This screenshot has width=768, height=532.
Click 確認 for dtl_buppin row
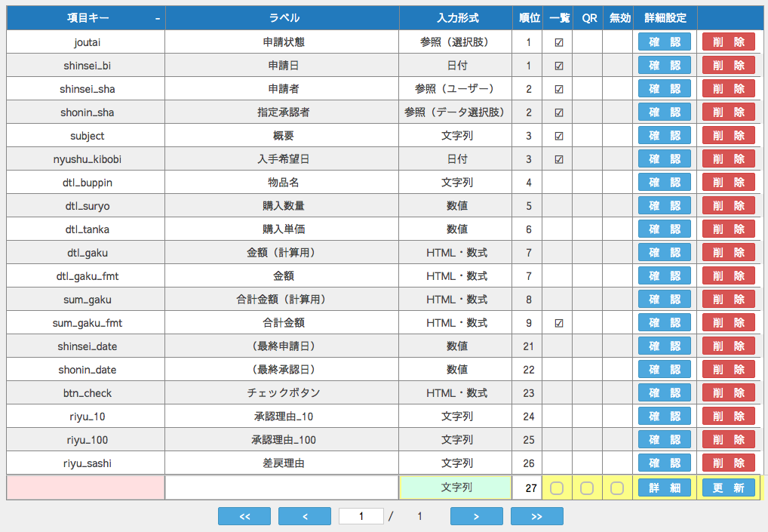(x=664, y=182)
